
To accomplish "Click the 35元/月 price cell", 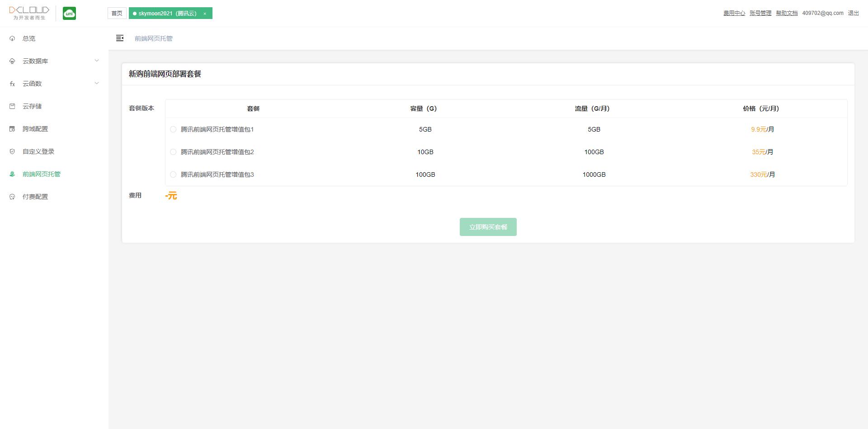I will point(763,152).
